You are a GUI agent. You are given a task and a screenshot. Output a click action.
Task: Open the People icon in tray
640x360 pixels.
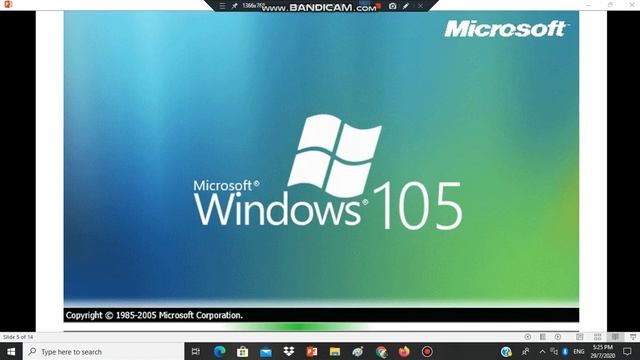526,351
